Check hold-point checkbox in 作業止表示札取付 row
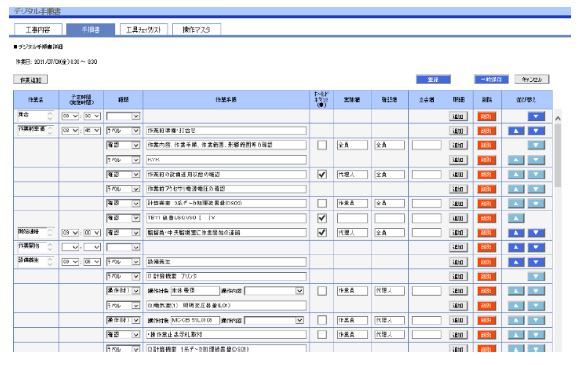 (x=322, y=334)
